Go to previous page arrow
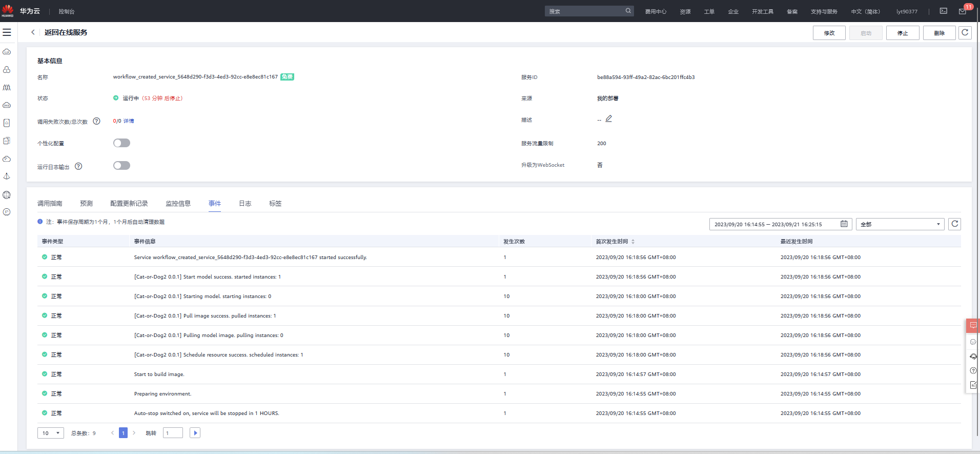Viewport: 980px width, 454px height. [x=112, y=433]
